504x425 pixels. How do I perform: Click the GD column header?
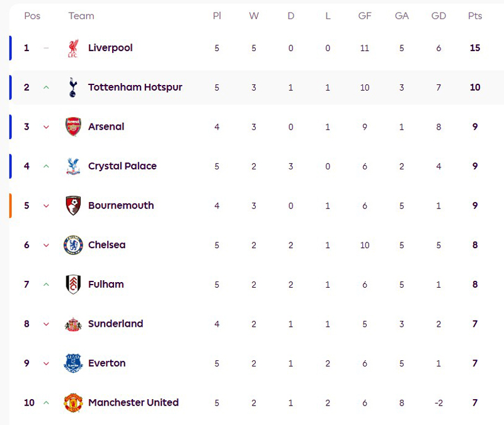tap(438, 16)
